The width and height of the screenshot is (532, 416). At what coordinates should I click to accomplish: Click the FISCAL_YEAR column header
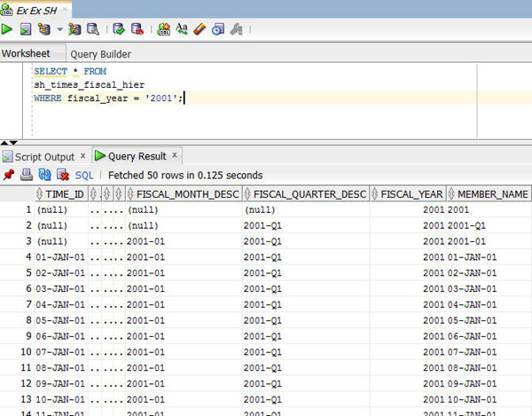tap(411, 194)
